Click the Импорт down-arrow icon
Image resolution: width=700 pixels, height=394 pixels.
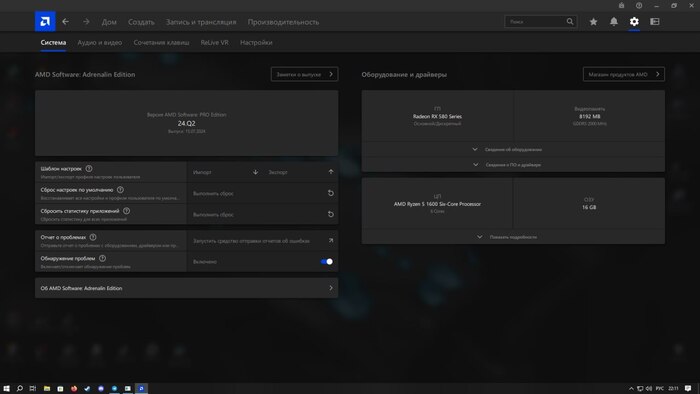pyautogui.click(x=255, y=172)
